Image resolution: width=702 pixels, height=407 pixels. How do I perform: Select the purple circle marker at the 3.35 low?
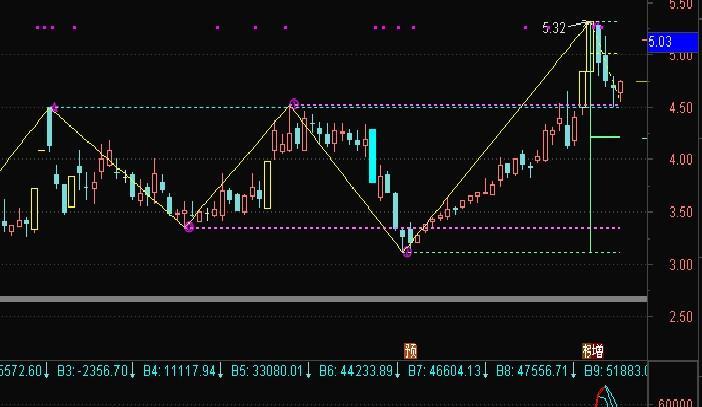189,227
